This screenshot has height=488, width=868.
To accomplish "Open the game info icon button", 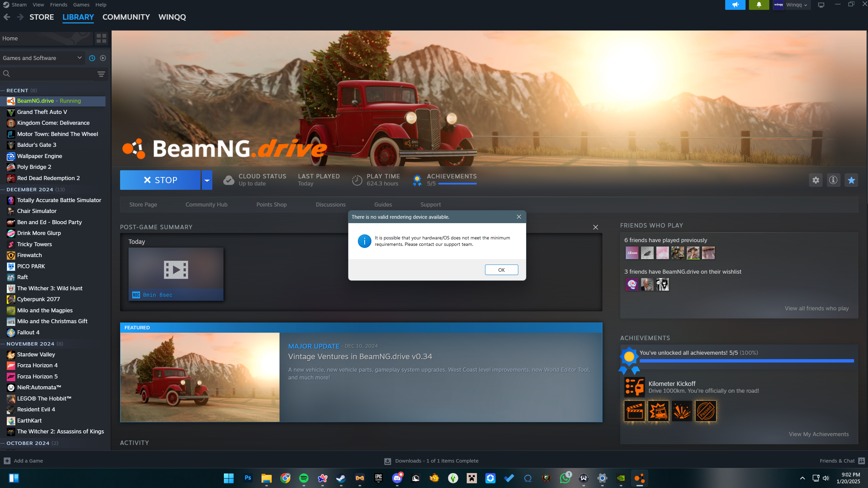I will pyautogui.click(x=833, y=180).
